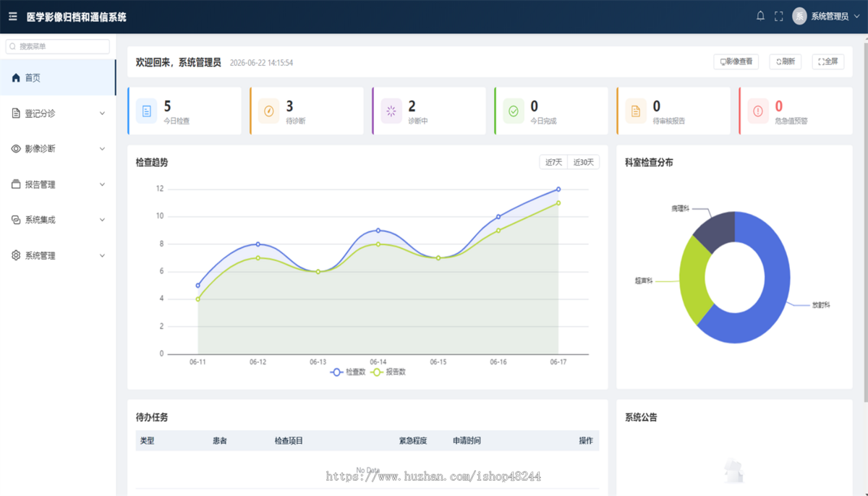Screen dimensions: 868x496
Task: Click the 待审核报告 label text
Action: (669, 121)
